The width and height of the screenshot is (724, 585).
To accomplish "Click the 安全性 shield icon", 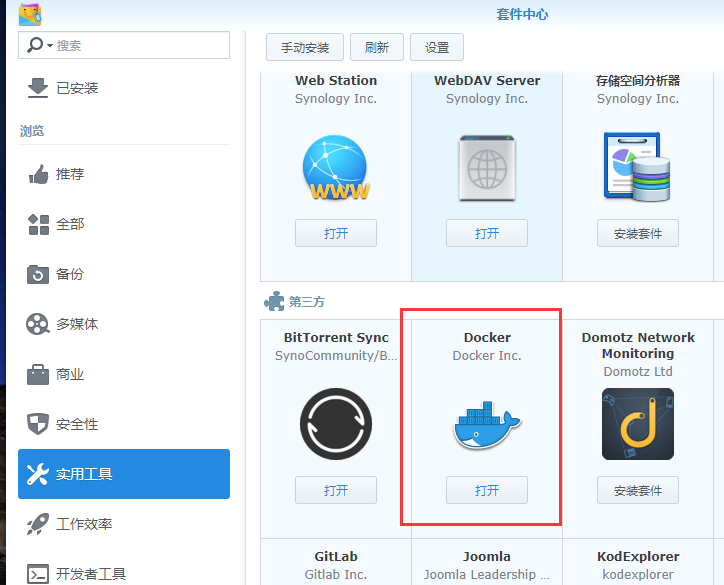I will (x=38, y=424).
